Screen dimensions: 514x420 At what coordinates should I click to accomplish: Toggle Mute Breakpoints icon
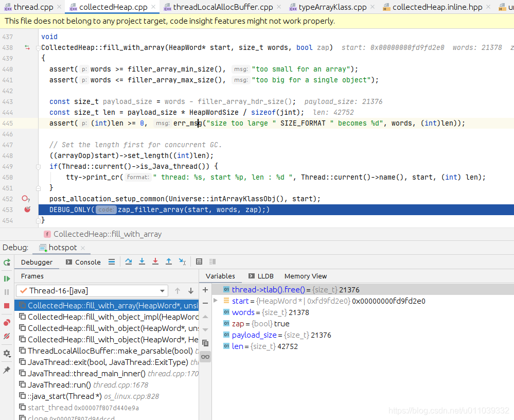pos(7,336)
